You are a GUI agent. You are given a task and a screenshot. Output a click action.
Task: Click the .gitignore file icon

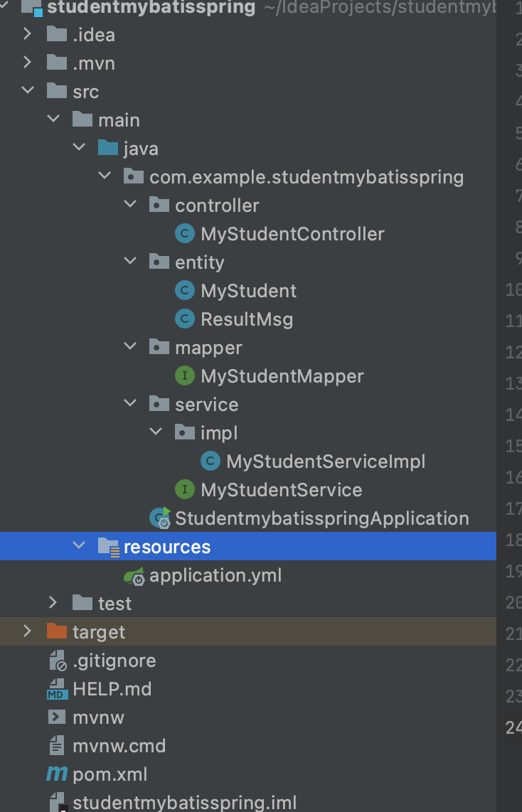coord(58,661)
